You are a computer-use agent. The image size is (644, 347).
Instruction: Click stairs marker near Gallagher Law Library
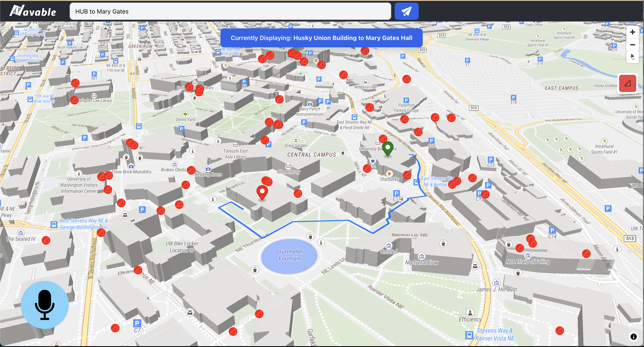74,100
